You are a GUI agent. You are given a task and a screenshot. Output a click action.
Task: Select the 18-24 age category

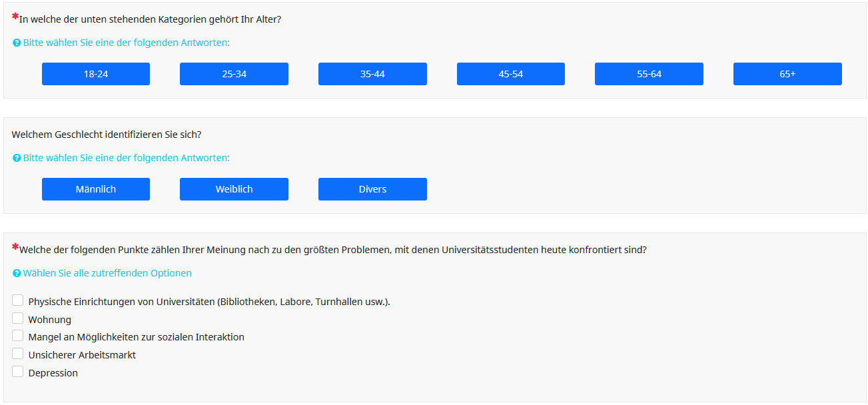pos(96,74)
